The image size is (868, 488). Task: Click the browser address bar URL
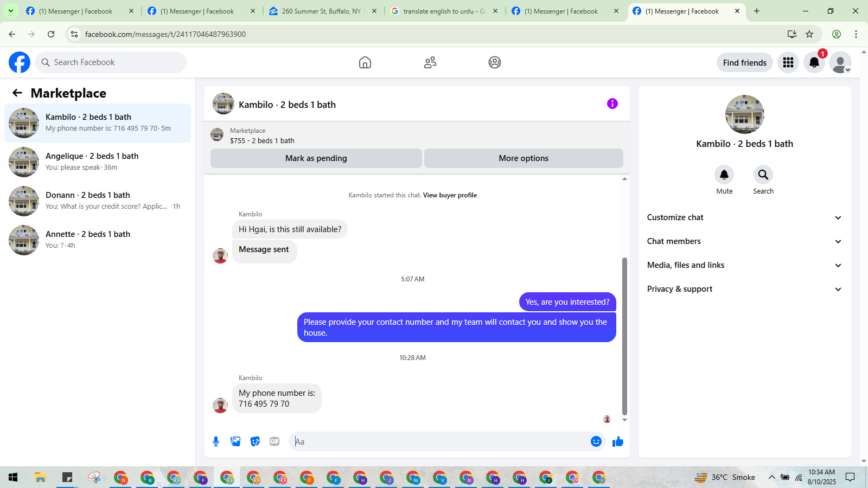(165, 34)
